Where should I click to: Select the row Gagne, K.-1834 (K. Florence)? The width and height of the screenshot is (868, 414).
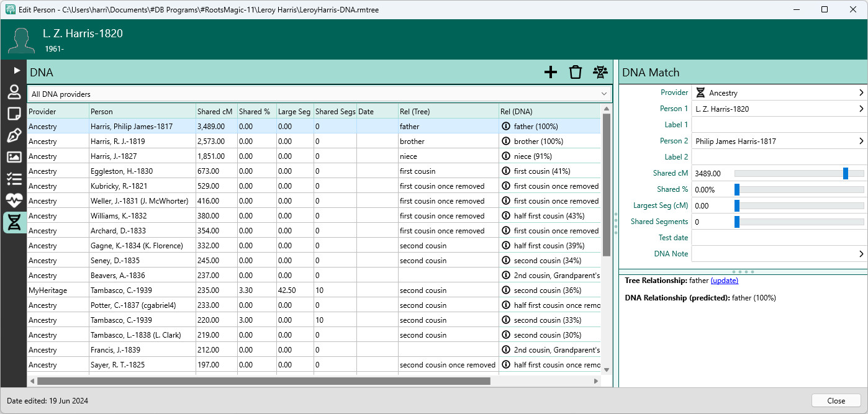point(314,245)
